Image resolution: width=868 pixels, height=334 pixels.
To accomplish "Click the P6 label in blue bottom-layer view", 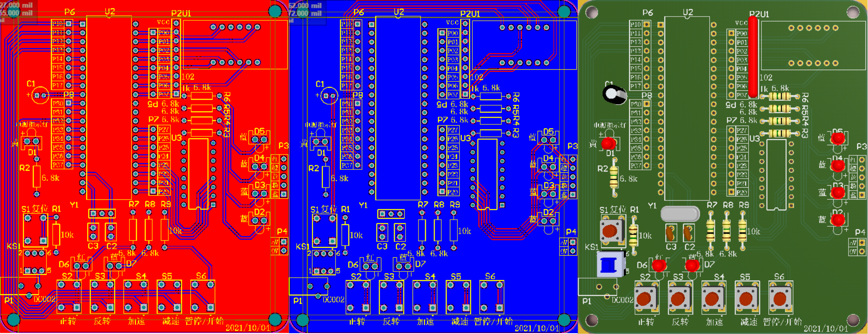I will coord(359,12).
